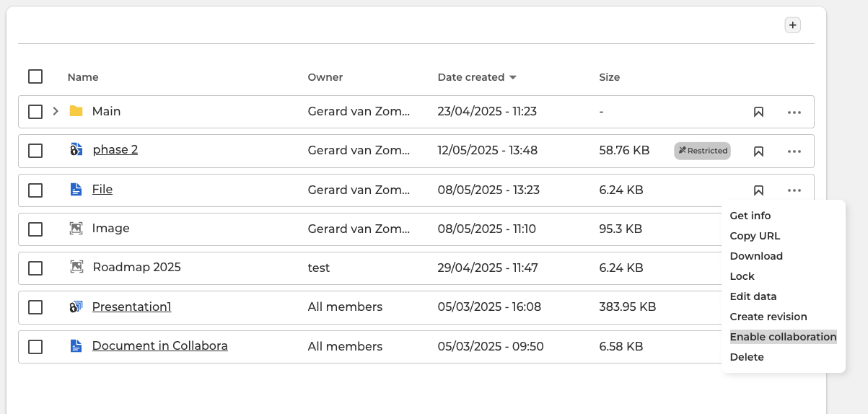Screen dimensions: 868x414
Task: Click the image icon in the Image row
Action: [76, 229]
